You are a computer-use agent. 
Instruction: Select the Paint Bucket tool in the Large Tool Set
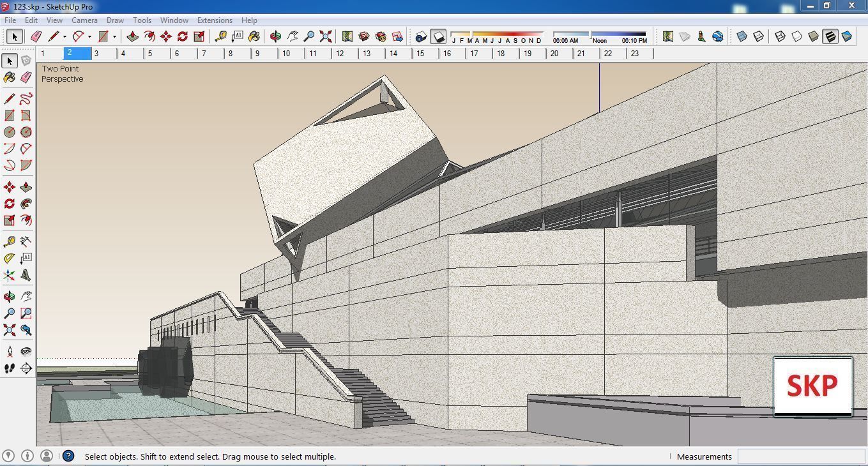(9, 77)
